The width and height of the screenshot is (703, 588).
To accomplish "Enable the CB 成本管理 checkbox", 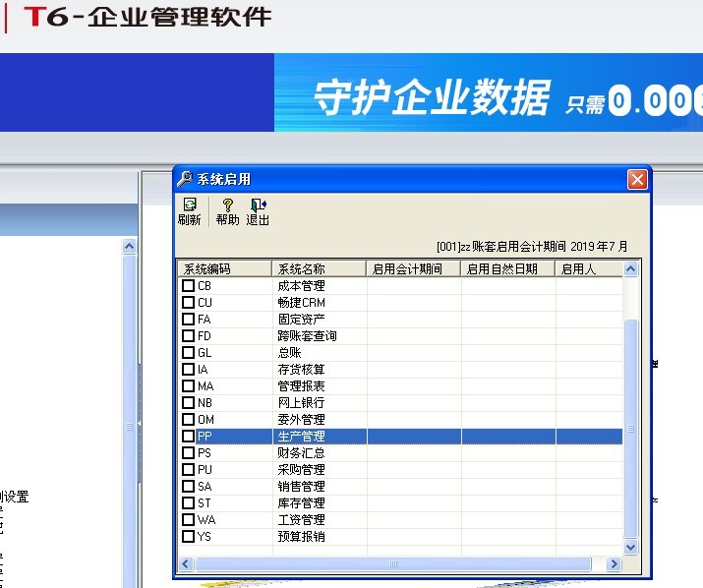I will point(189,286).
